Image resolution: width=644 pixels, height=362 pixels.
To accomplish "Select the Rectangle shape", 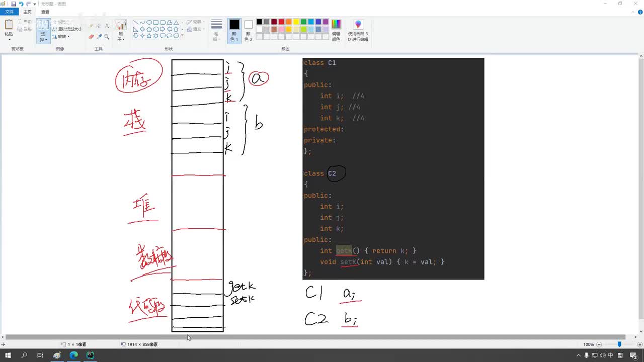I will [x=155, y=22].
